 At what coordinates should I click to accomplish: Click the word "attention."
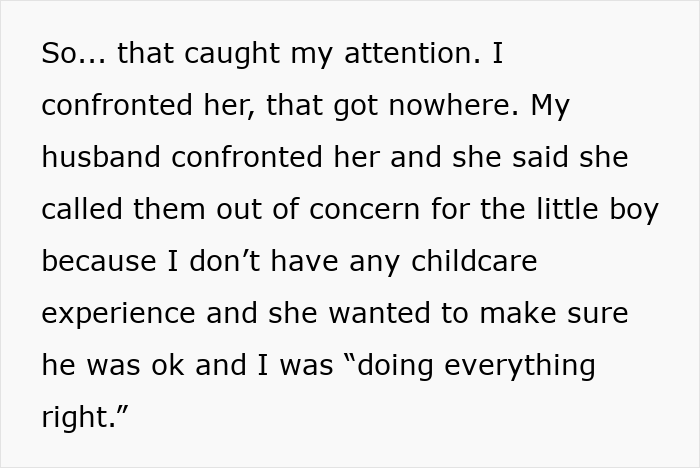[412, 53]
